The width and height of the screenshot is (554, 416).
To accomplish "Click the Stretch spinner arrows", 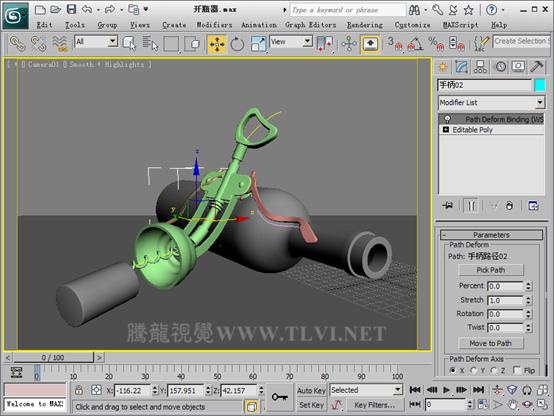I will coord(528,300).
